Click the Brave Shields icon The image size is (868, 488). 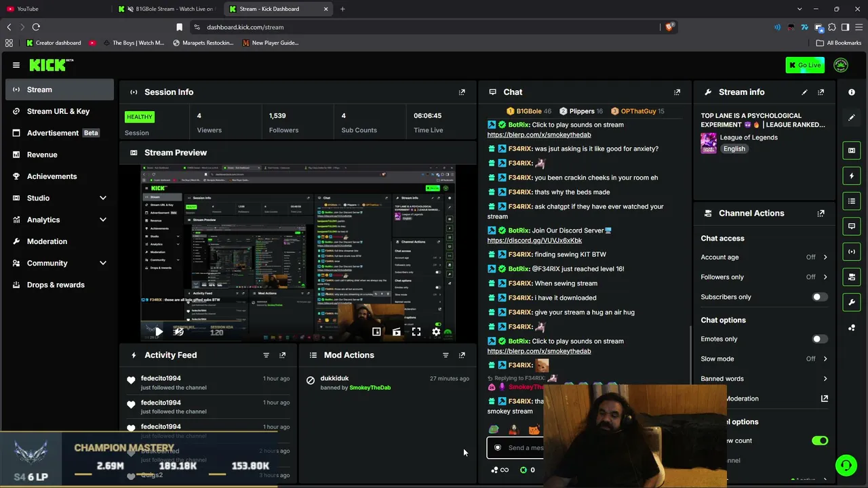click(x=669, y=27)
